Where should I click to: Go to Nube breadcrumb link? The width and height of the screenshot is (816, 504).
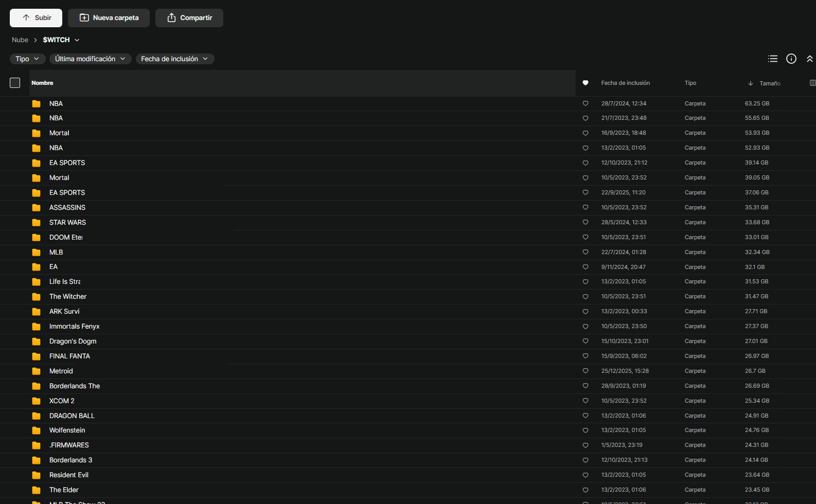pyautogui.click(x=20, y=40)
